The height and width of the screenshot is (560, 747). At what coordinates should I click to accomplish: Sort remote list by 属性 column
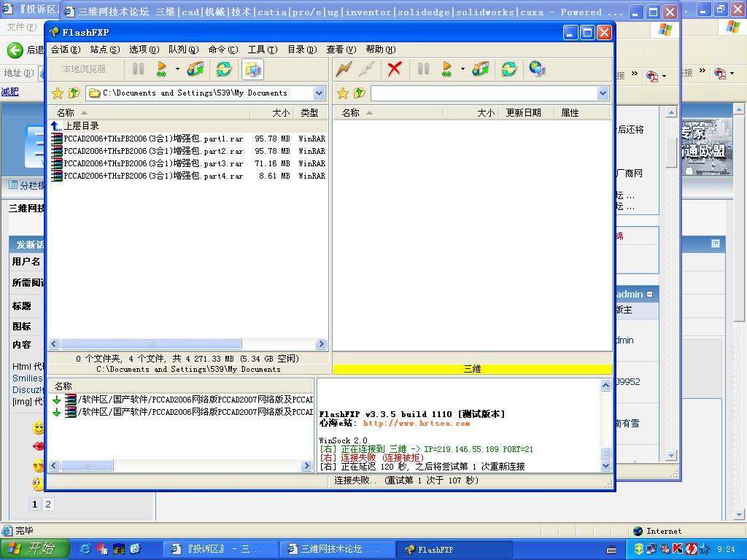point(581,113)
